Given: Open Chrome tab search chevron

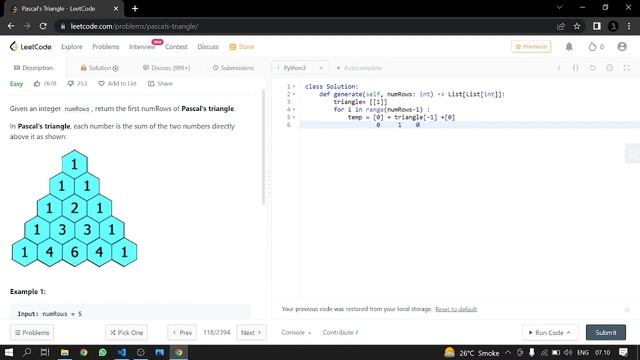Looking at the screenshot, I should click(560, 7).
